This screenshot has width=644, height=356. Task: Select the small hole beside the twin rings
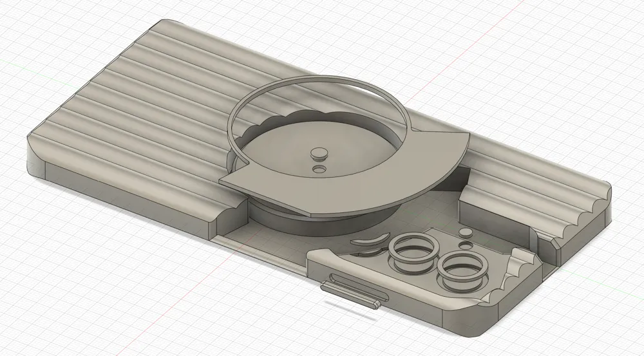(x=466, y=246)
